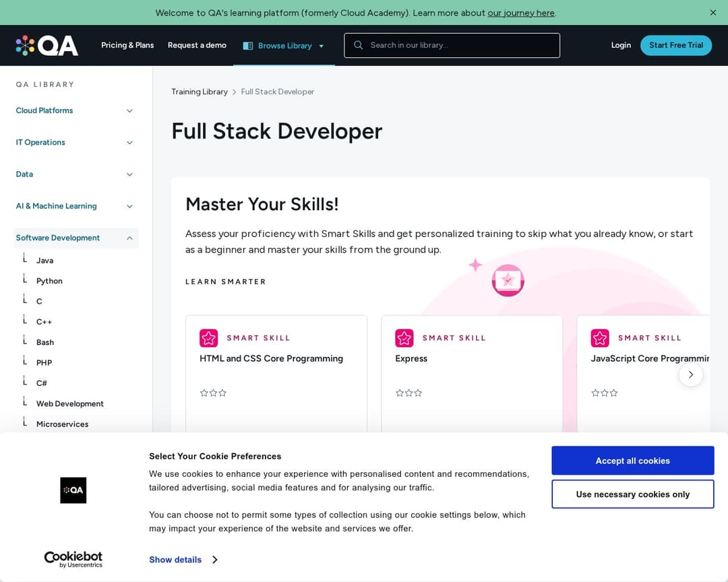
Task: Go to Training Library breadcrumb
Action: [200, 92]
